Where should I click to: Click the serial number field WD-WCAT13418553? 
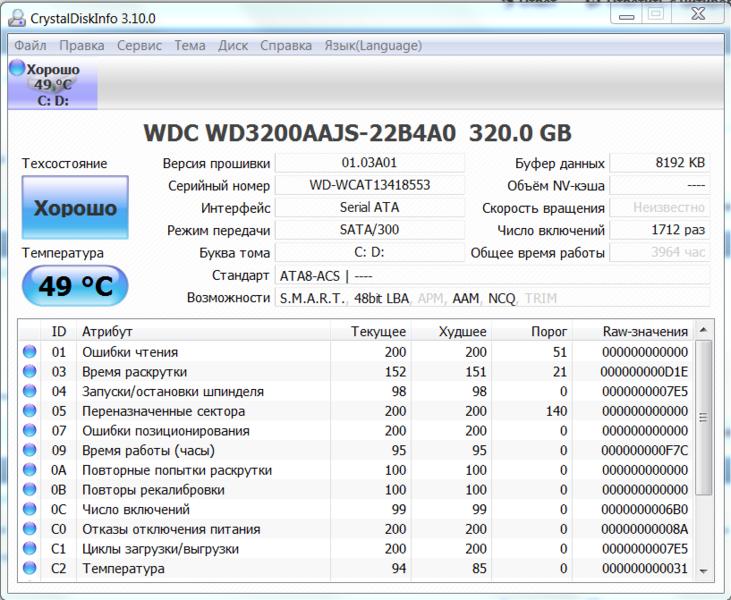[x=370, y=185]
